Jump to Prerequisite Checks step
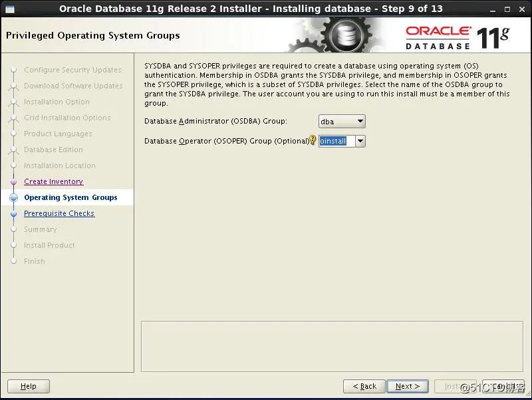The width and height of the screenshot is (532, 400). coord(59,213)
